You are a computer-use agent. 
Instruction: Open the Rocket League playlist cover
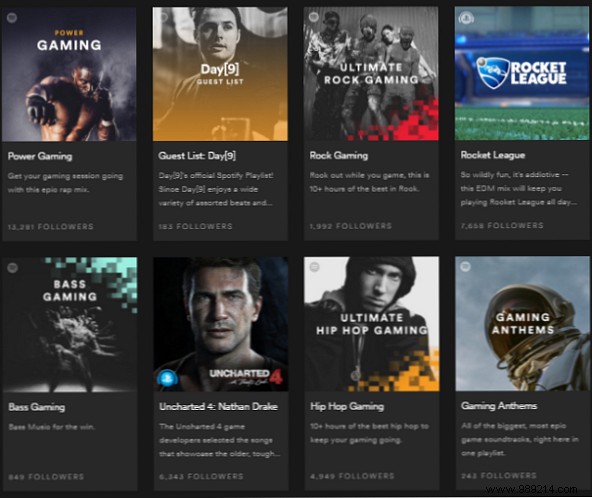(x=522, y=73)
